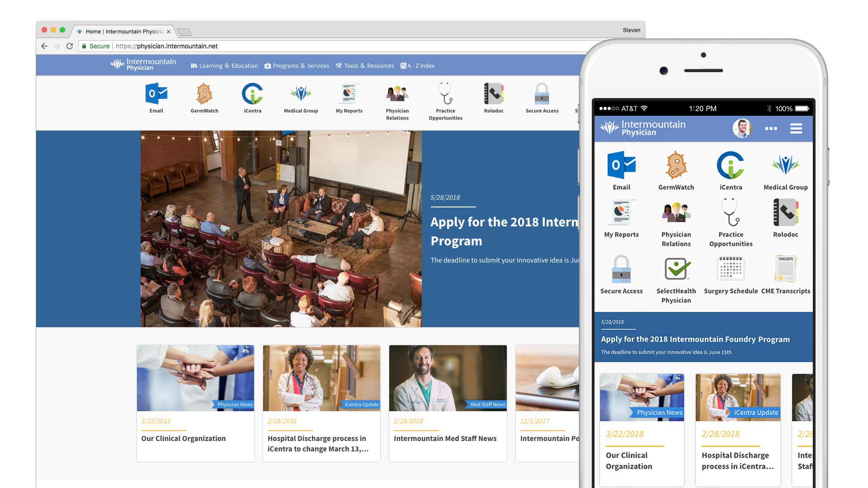Tap Physician News tag on phone card

tap(657, 413)
